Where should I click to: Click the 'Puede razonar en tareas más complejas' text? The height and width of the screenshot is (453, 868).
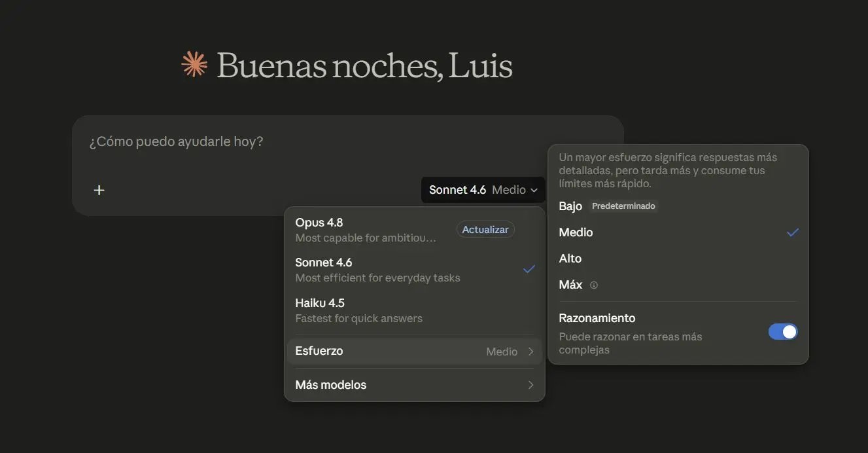(x=631, y=343)
